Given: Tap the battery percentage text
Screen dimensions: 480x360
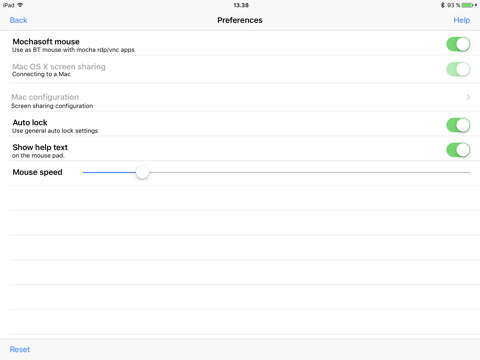Looking at the screenshot, I should pos(453,5).
